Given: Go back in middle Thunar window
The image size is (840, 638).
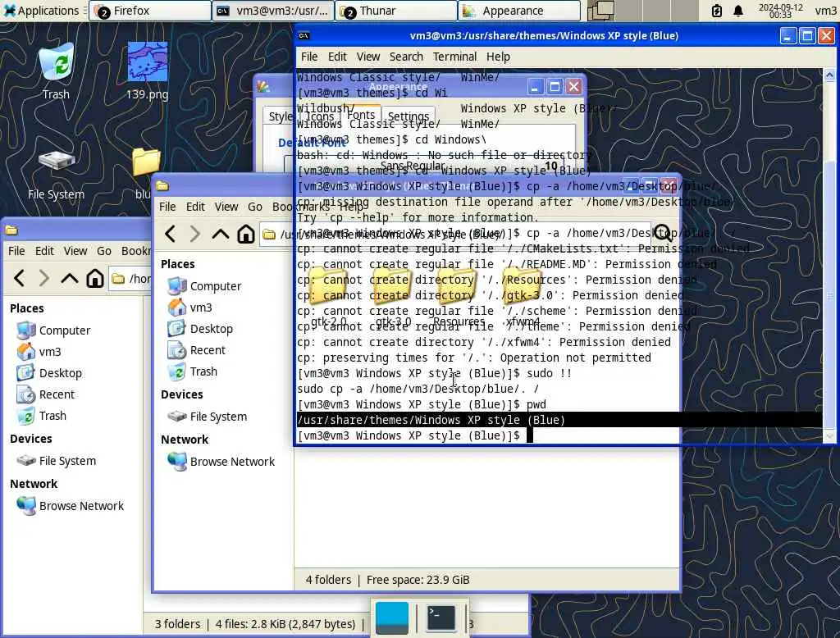Looking at the screenshot, I should click(x=171, y=234).
